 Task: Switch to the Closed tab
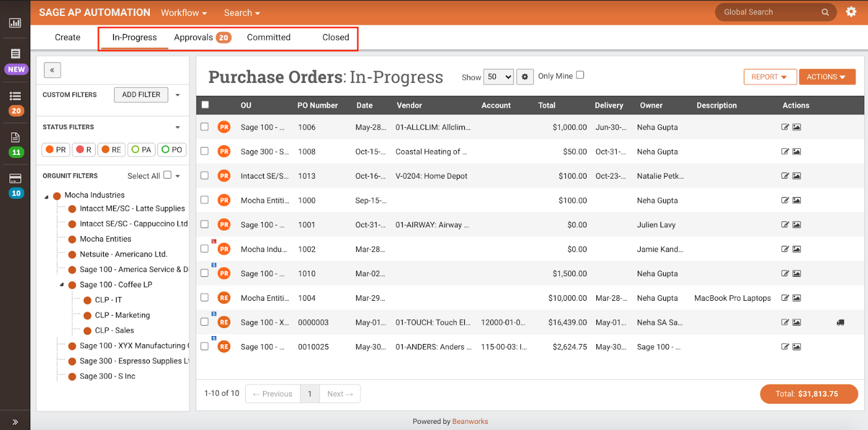click(x=336, y=37)
